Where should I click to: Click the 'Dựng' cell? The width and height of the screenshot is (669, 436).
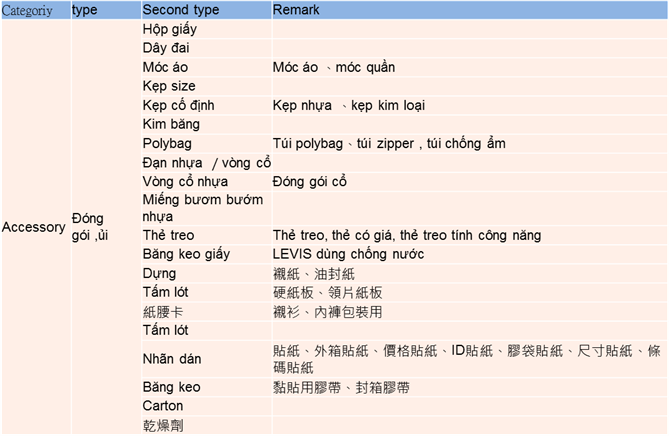(160, 273)
